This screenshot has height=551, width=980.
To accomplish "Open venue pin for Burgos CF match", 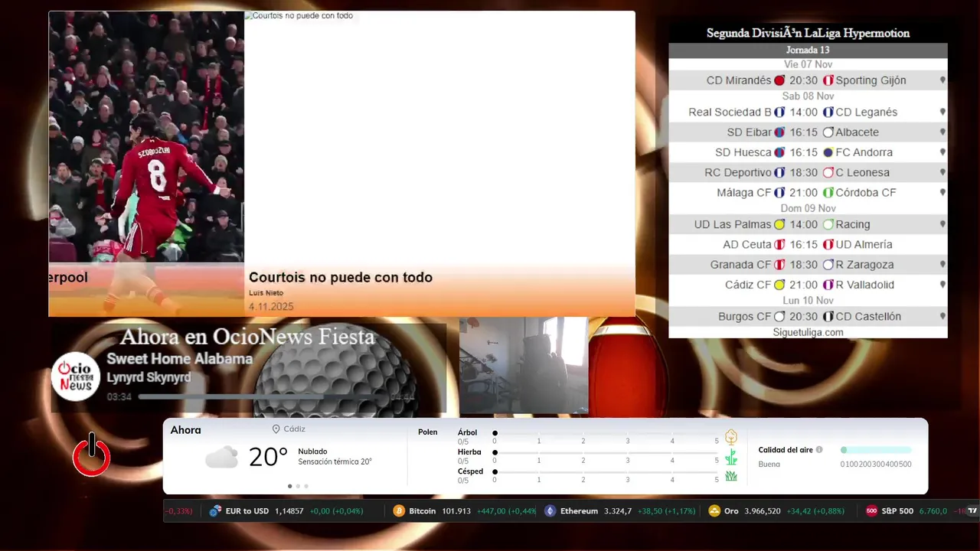I will tap(942, 317).
